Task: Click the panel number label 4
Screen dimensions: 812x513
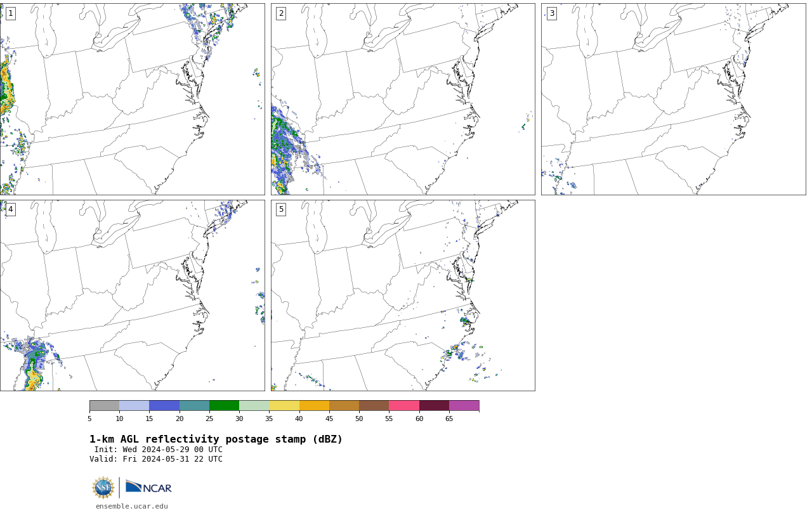Action: point(10,209)
